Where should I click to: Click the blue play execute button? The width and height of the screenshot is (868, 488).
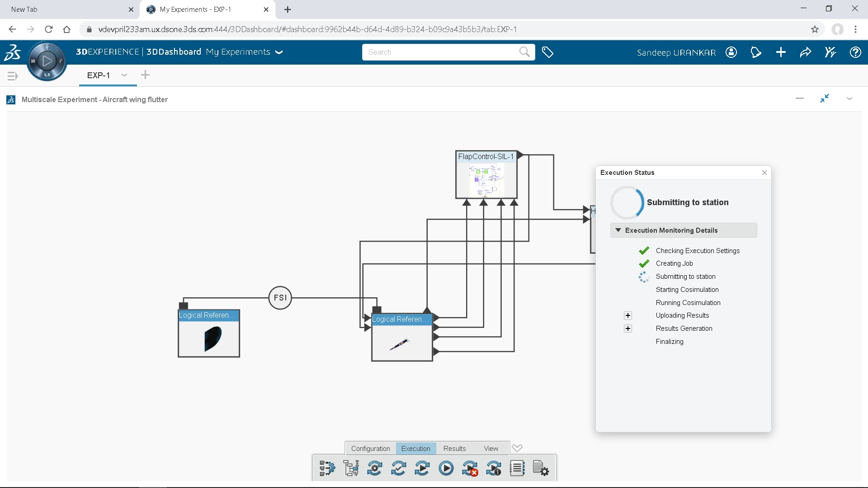tap(446, 469)
